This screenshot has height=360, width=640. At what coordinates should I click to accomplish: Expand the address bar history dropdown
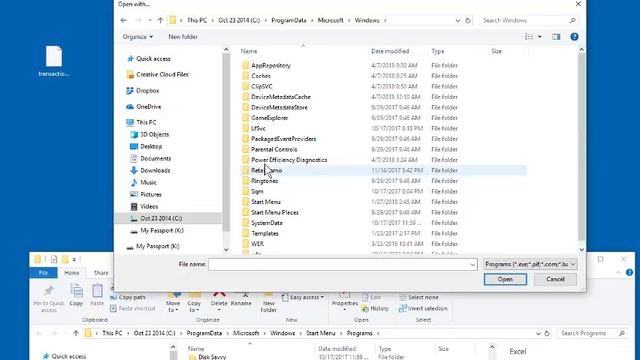[458, 20]
